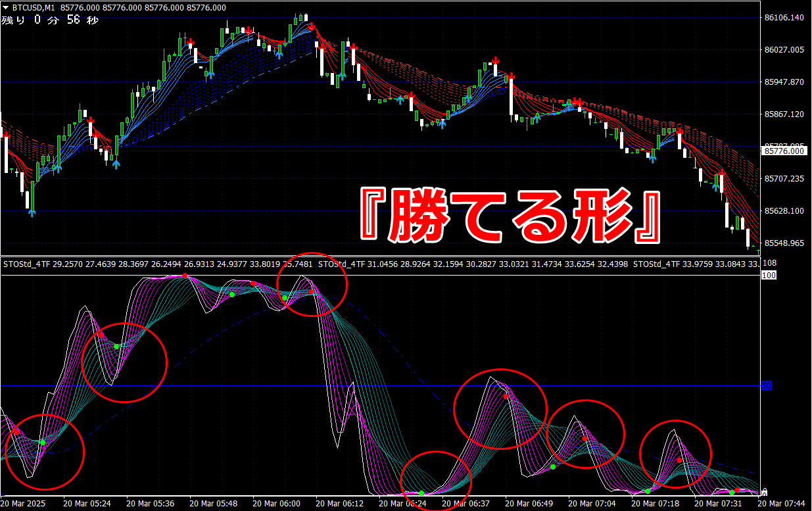Image resolution: width=812 pixels, height=511 pixels.
Task: Select the red sell arrow at the highest peak
Action: tap(312, 27)
